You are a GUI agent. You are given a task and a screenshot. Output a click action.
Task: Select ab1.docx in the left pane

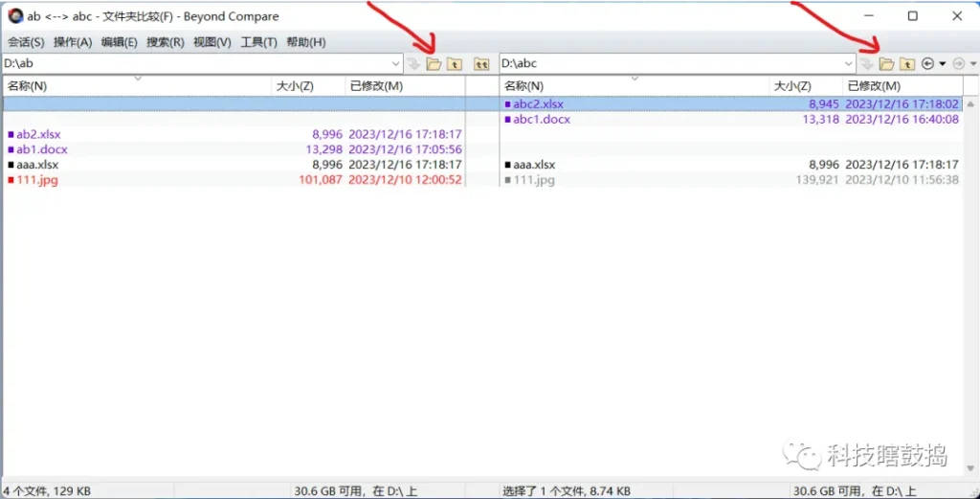click(x=42, y=149)
